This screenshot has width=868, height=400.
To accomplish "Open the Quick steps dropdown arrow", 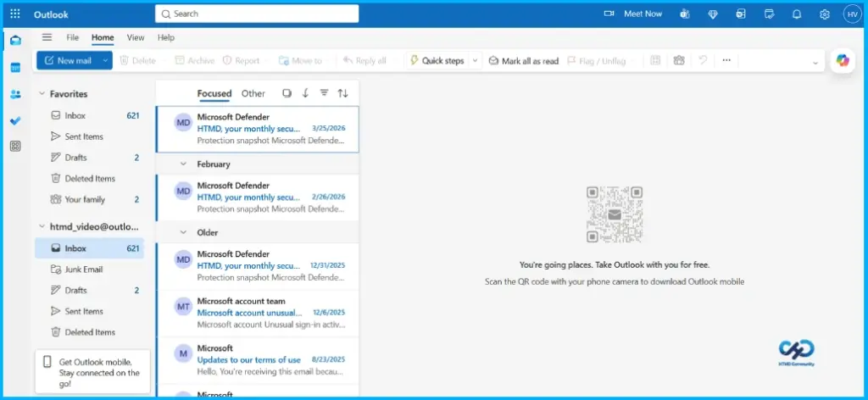I will tap(475, 61).
